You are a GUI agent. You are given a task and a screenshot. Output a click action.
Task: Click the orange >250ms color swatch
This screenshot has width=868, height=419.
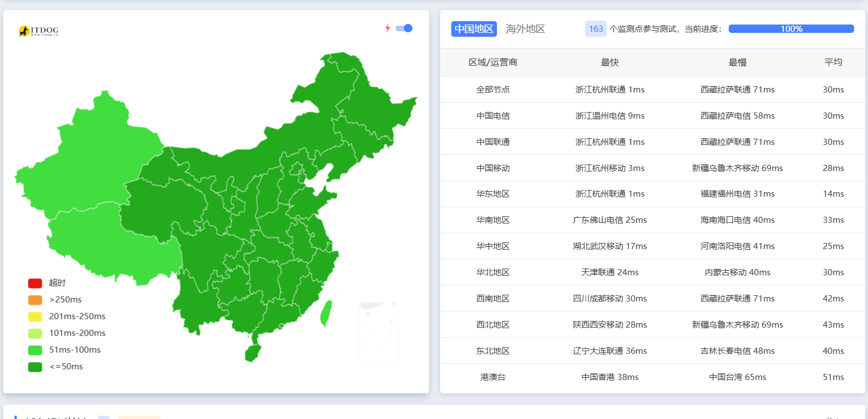tap(35, 300)
